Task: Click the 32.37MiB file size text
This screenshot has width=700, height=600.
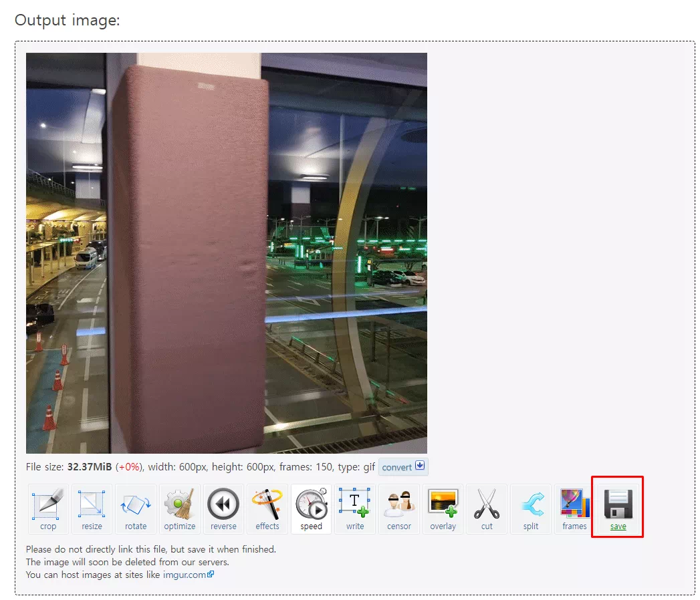Action: [90, 466]
